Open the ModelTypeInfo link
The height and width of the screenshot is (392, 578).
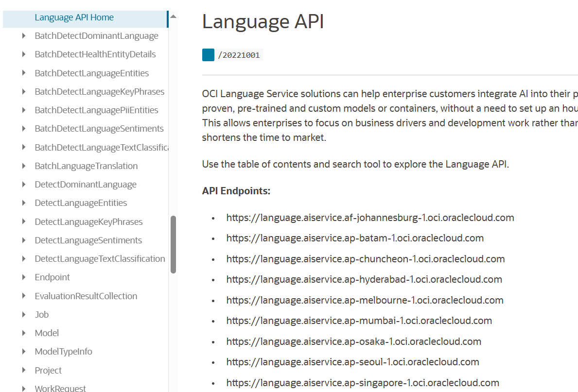coord(63,352)
